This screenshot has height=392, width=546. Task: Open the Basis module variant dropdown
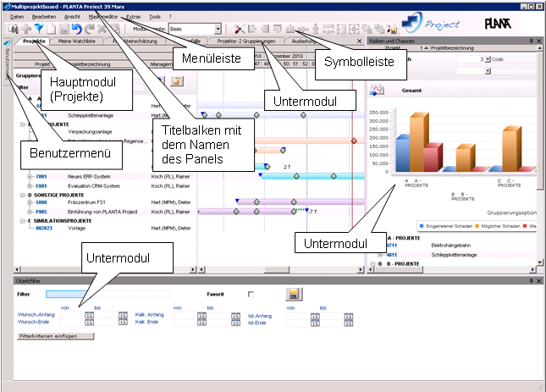tap(218, 30)
